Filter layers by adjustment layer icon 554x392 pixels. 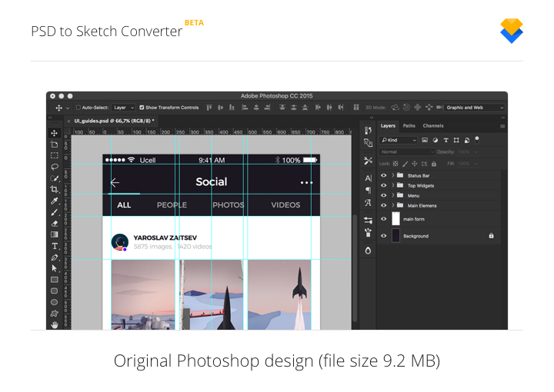[x=436, y=140]
